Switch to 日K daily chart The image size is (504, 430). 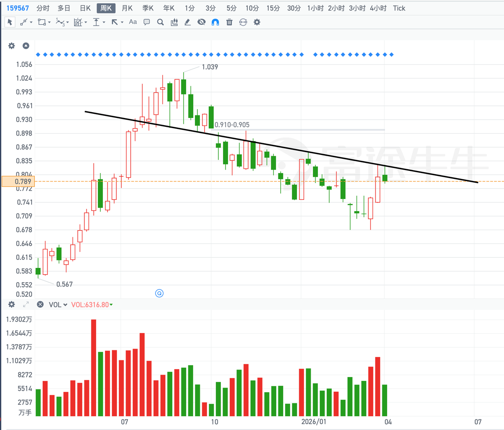pyautogui.click(x=85, y=8)
